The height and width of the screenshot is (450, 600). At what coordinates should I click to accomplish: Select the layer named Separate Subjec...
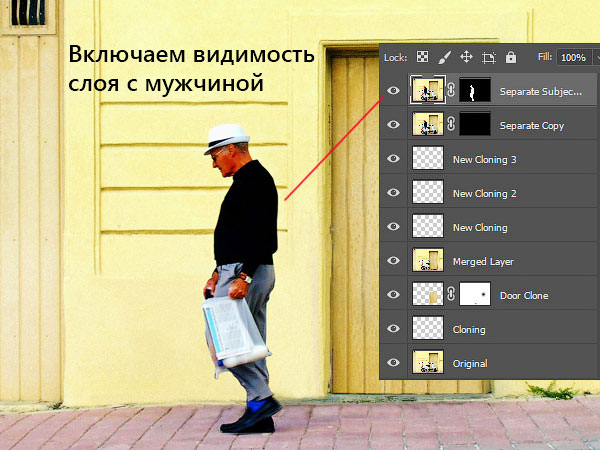[x=541, y=92]
